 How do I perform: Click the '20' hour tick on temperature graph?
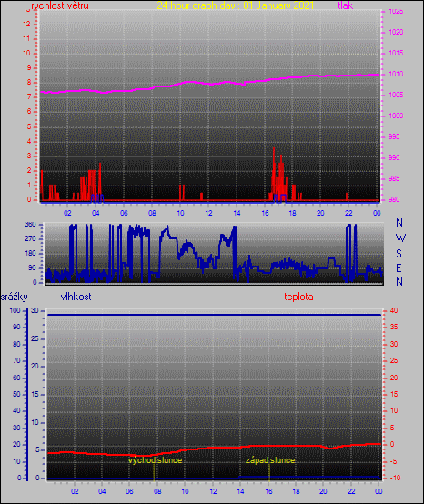(323, 491)
